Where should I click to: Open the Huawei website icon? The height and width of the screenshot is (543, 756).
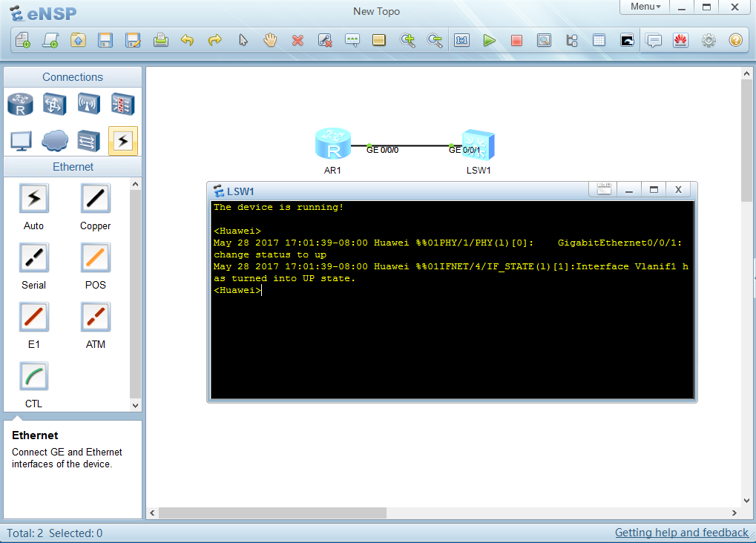681,40
